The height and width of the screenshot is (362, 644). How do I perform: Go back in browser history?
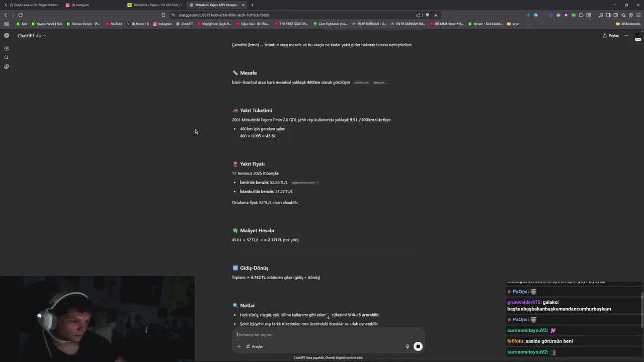click(6, 15)
